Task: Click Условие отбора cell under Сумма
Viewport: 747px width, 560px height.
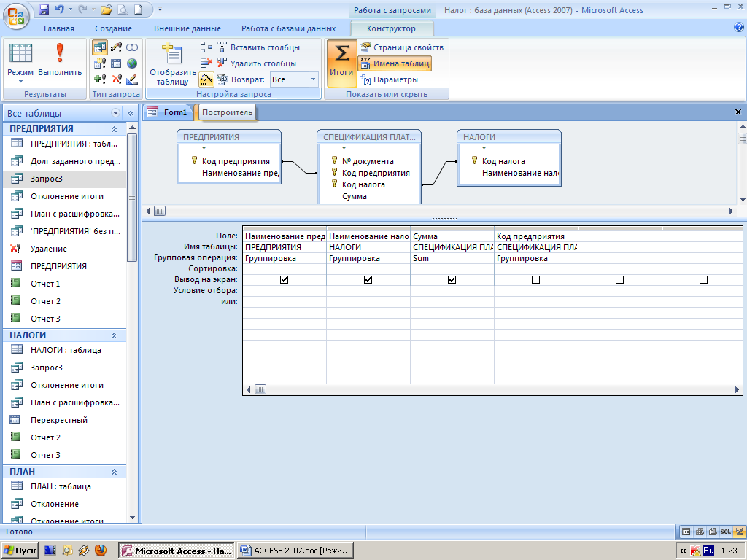Action: tap(452, 290)
